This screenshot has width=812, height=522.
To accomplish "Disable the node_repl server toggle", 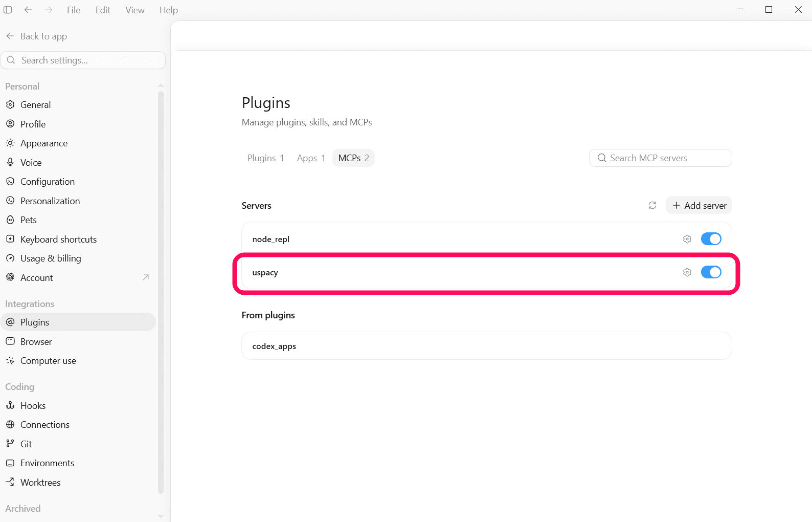I will tap(711, 239).
